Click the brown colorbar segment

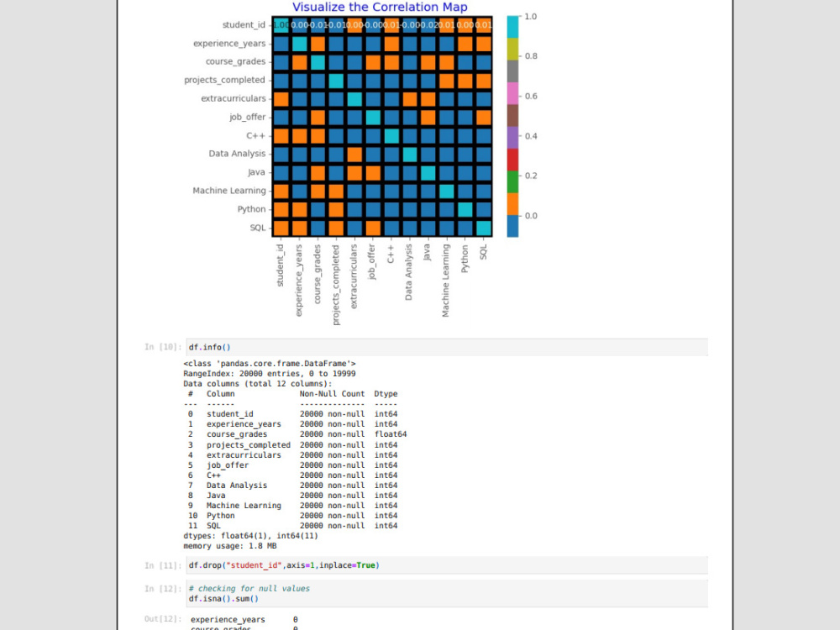tap(512, 116)
